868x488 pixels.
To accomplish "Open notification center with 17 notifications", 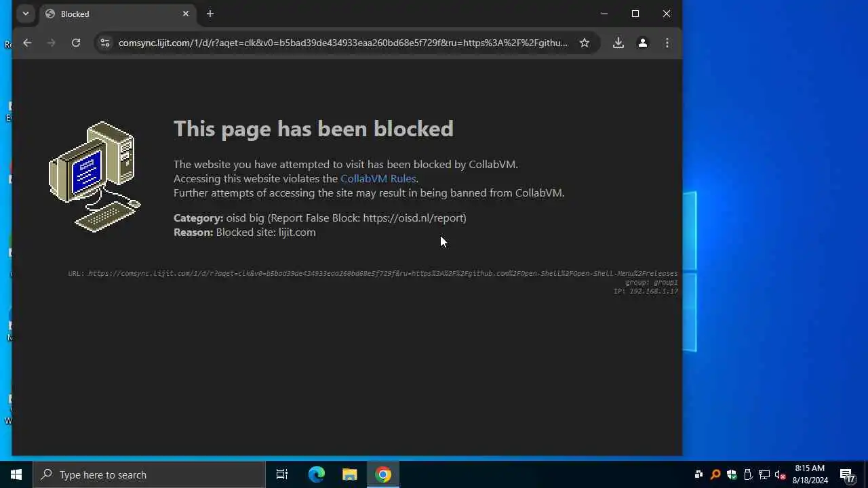I will pos(847,474).
